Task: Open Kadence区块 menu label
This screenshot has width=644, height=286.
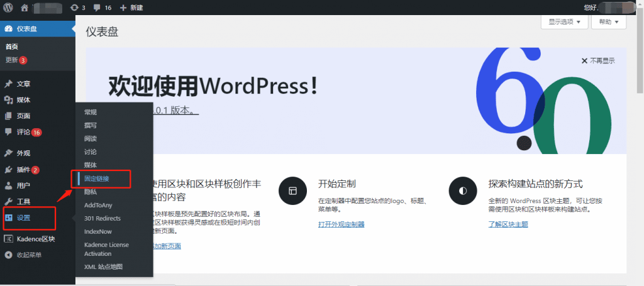Action: click(36, 239)
